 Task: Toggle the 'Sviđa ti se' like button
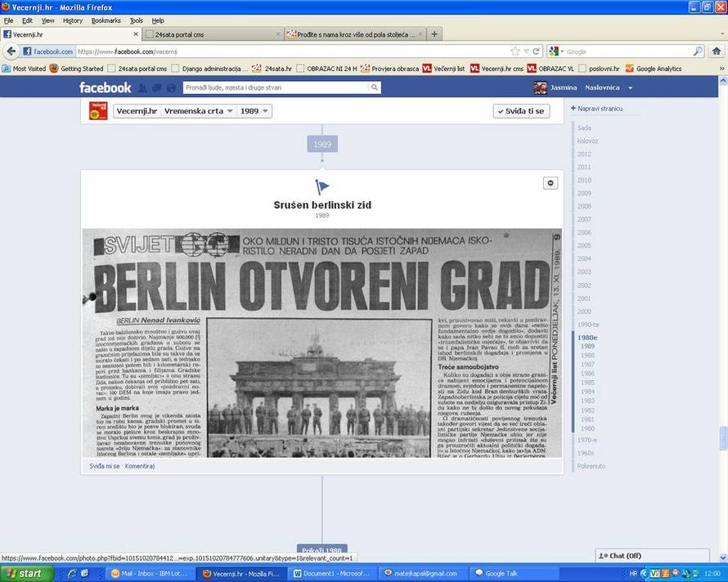521,111
